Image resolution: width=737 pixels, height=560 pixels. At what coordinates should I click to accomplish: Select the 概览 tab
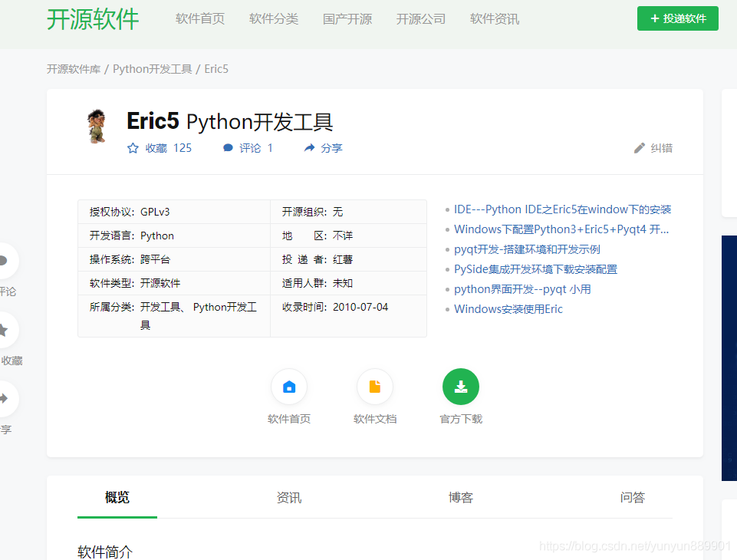click(x=117, y=497)
